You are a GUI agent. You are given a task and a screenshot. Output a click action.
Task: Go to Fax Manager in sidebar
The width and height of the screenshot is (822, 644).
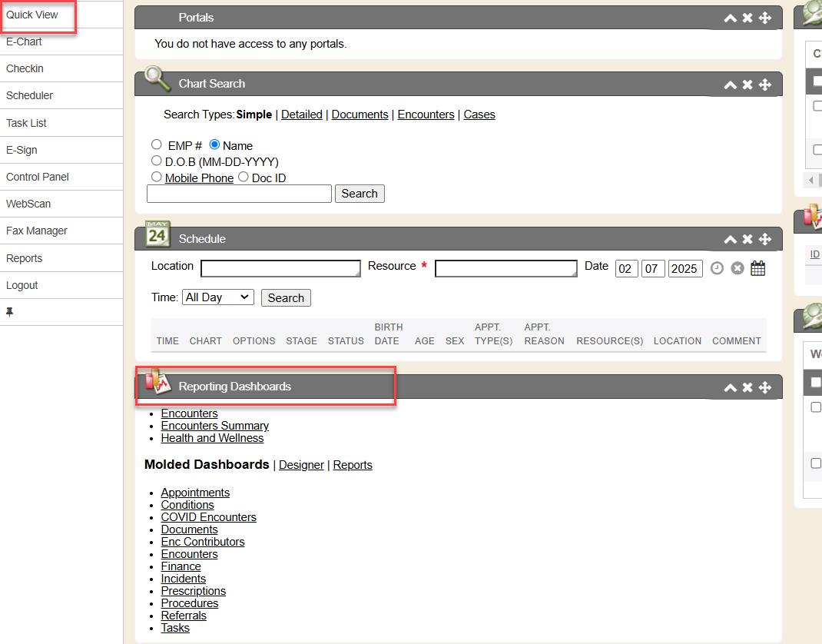click(36, 231)
